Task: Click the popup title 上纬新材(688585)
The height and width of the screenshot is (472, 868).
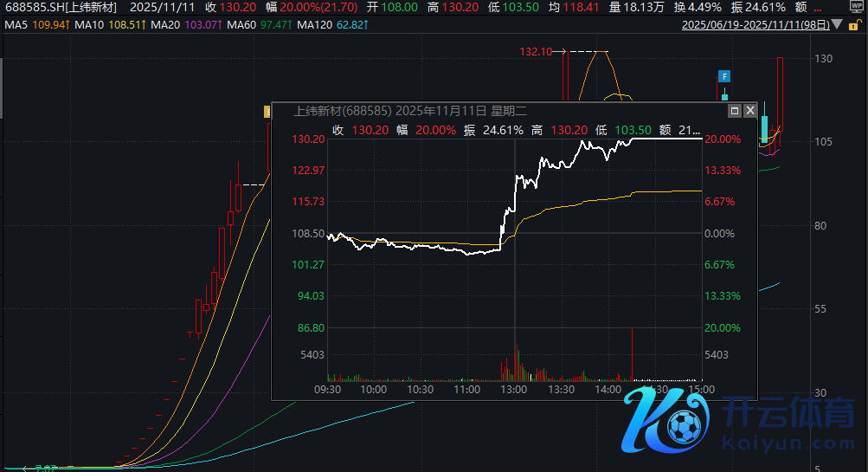Action: [344, 111]
